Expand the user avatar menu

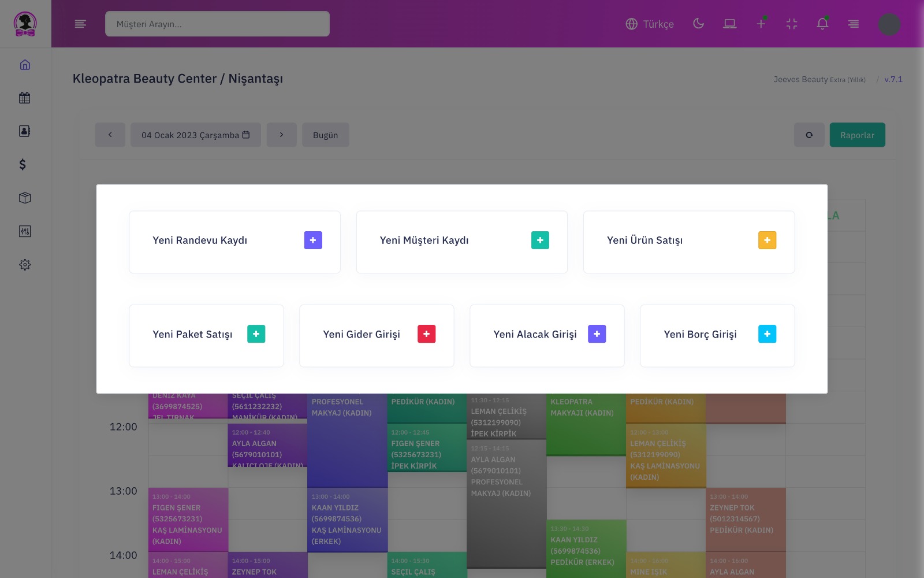(x=889, y=24)
